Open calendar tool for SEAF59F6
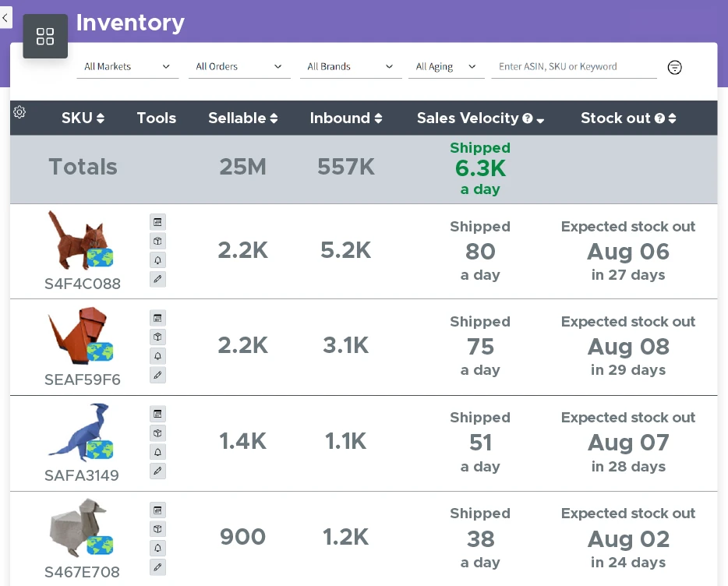728x586 pixels. click(158, 318)
